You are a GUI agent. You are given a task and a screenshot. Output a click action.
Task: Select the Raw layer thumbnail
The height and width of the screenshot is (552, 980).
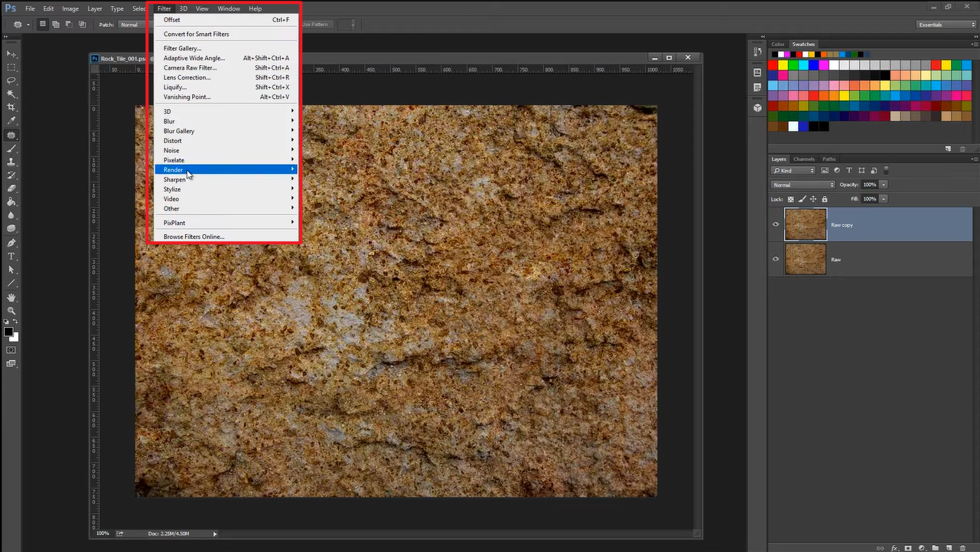click(x=806, y=260)
